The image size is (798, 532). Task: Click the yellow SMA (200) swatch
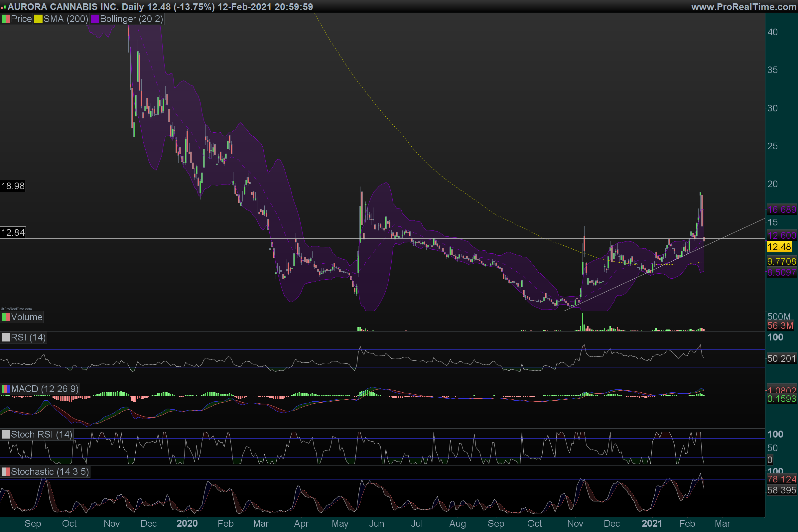click(x=38, y=19)
